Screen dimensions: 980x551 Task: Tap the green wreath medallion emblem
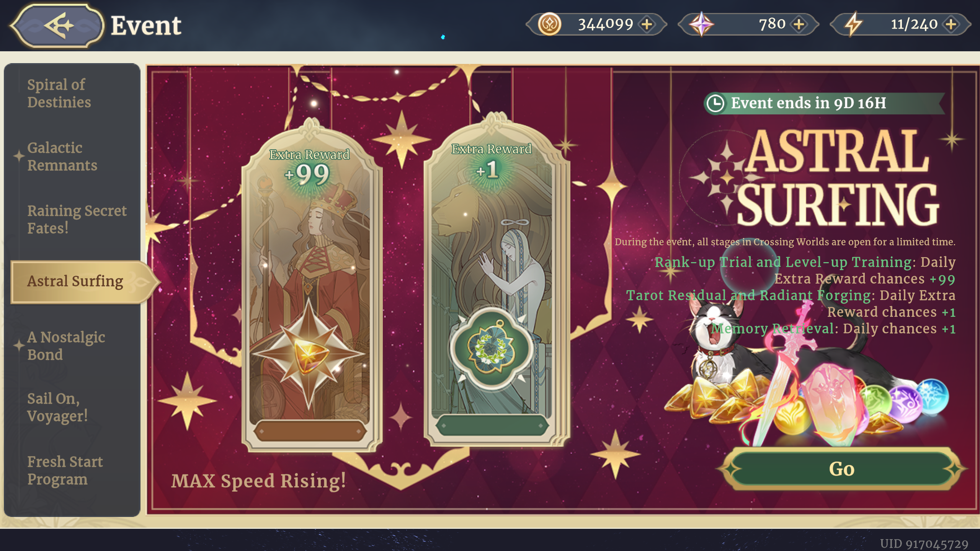(491, 348)
